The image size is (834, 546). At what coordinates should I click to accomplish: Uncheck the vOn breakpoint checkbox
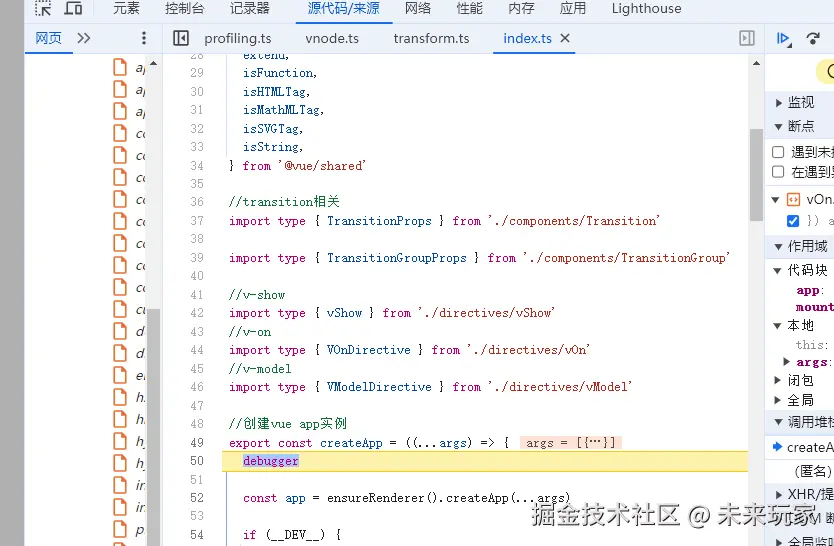[793, 220]
